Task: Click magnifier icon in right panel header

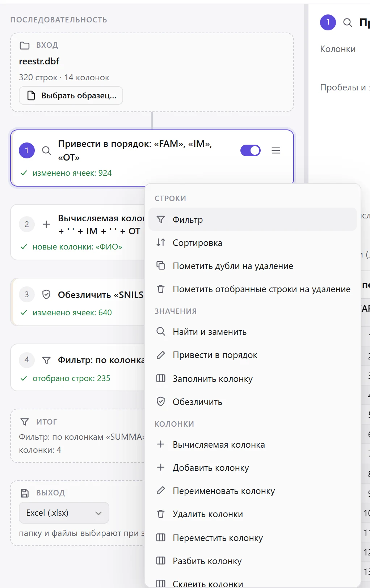Action: point(348,23)
